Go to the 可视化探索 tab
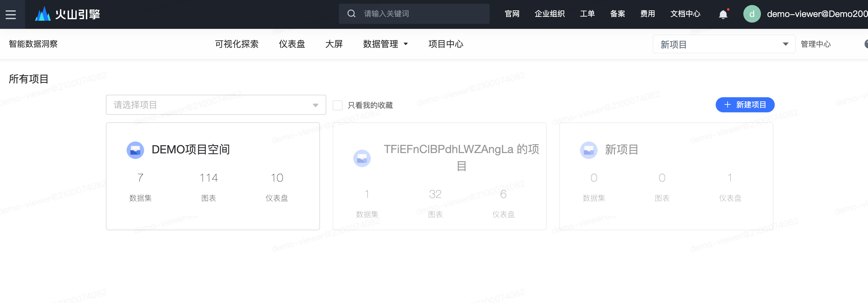Image resolution: width=868 pixels, height=303 pixels. (236, 44)
